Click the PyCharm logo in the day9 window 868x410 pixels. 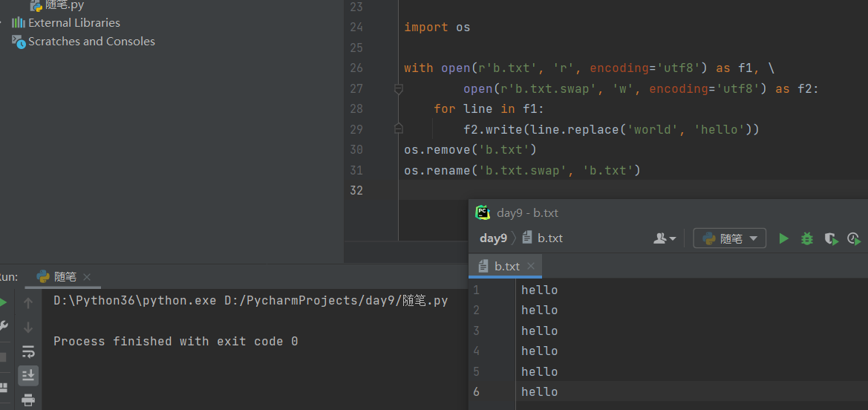(x=483, y=212)
